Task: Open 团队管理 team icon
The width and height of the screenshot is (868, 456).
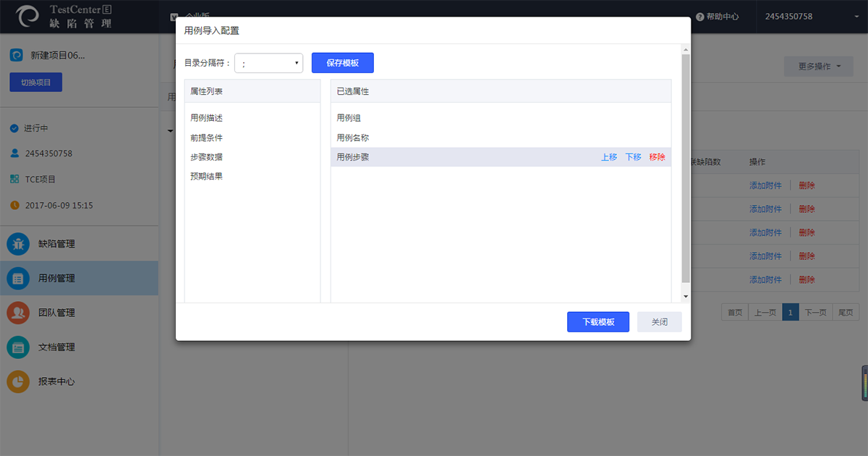Action: pyautogui.click(x=18, y=313)
